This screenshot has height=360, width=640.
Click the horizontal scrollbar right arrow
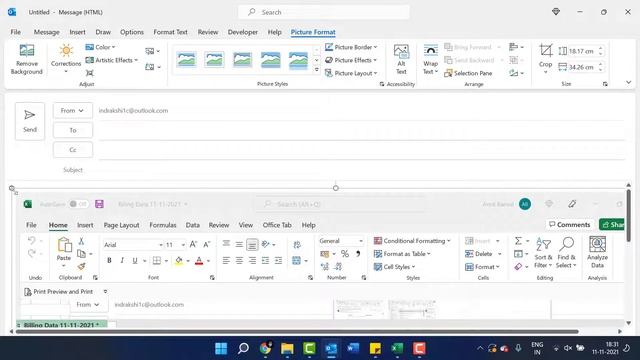coord(620,331)
